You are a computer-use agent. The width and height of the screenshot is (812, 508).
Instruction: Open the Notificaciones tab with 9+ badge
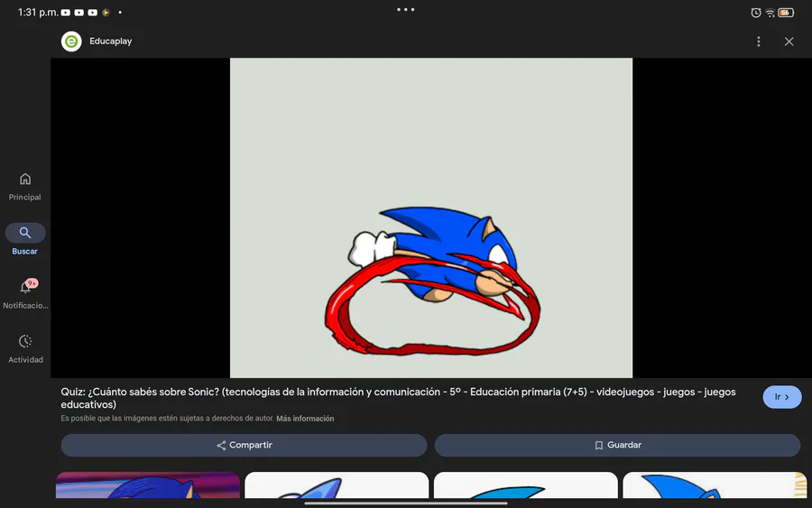pos(25,294)
